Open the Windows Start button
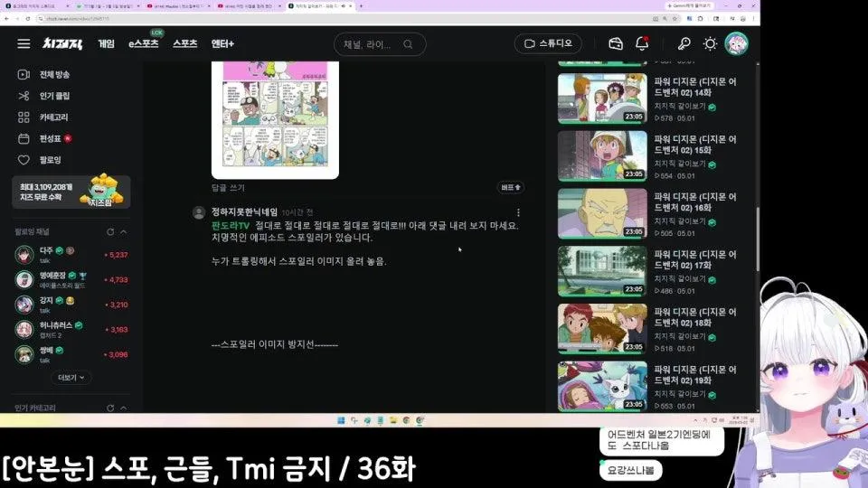The height and width of the screenshot is (488, 868). pyautogui.click(x=341, y=420)
